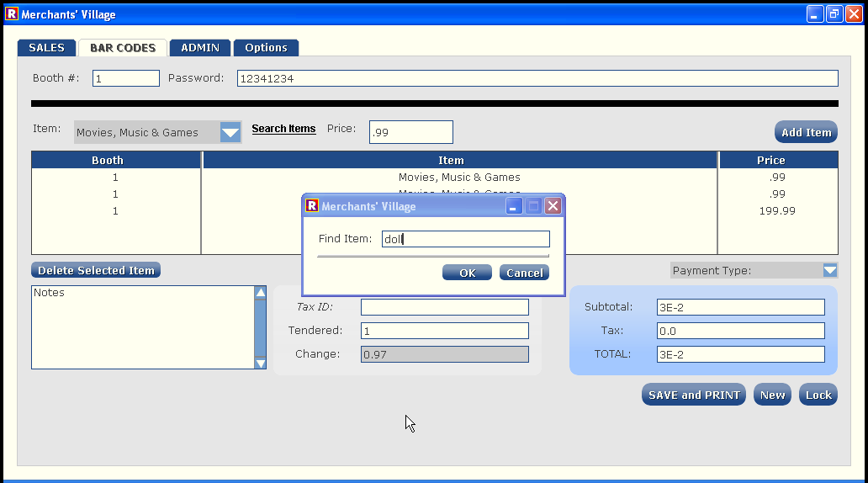Expand the Item category dropdown arrow
Image resolution: width=868 pixels, height=483 pixels.
pos(230,132)
